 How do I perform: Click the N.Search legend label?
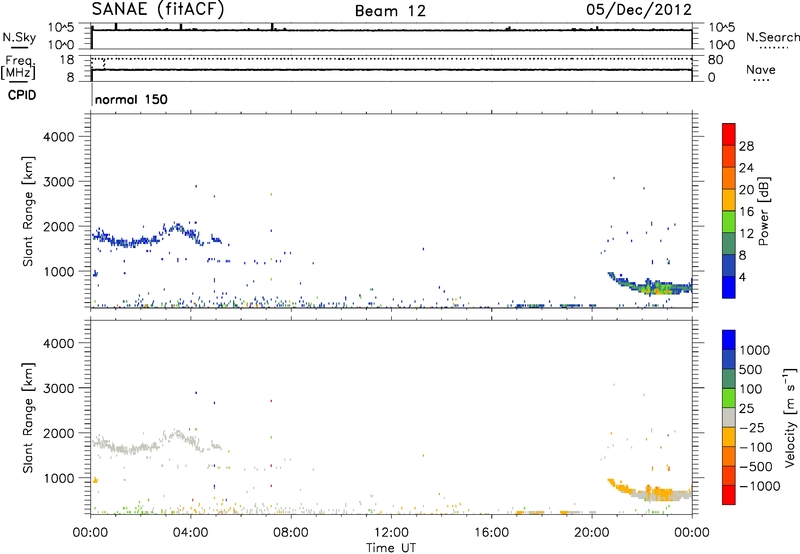click(773, 37)
